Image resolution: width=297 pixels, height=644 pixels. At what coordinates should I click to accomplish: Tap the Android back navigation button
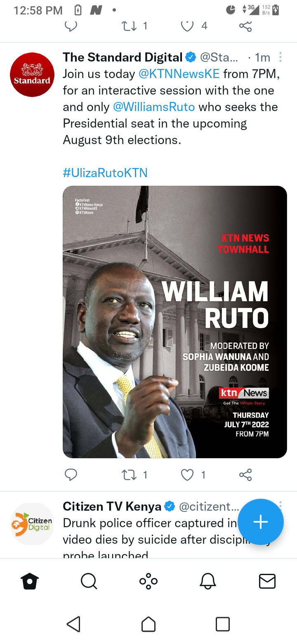pos(73,624)
